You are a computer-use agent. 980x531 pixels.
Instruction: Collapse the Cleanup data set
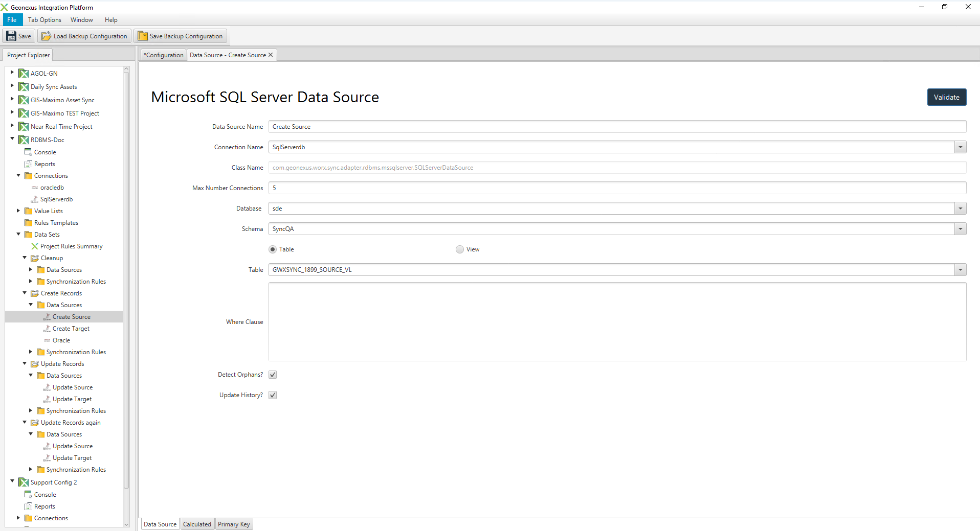pyautogui.click(x=25, y=258)
